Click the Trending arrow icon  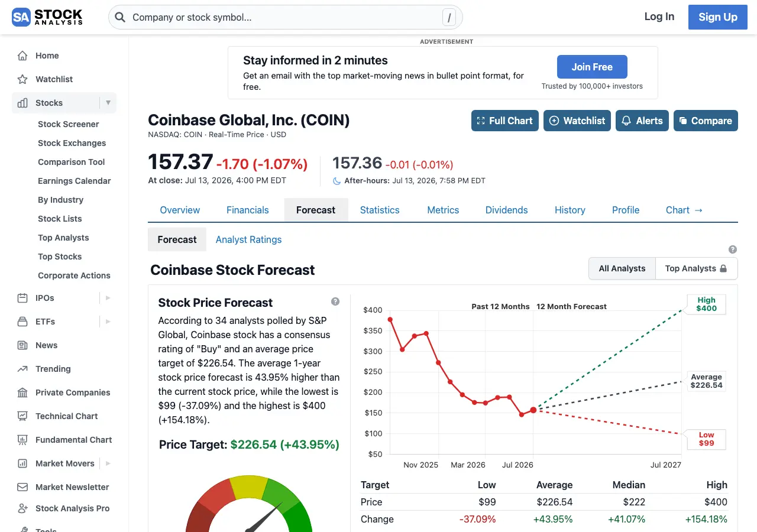22,369
